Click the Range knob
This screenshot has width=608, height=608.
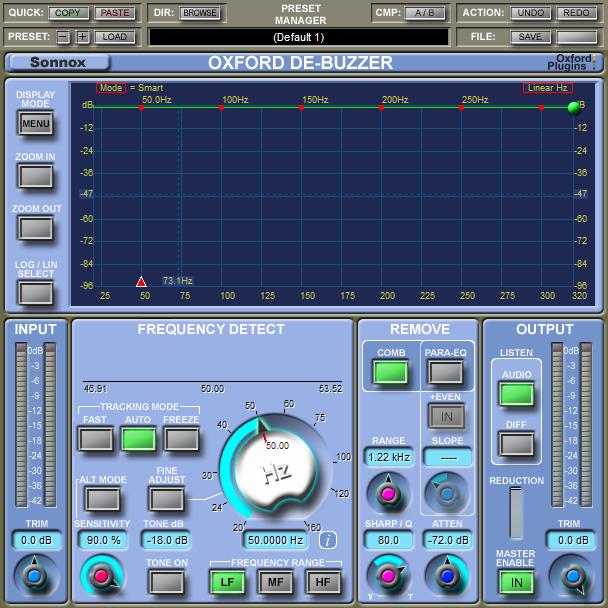(388, 493)
